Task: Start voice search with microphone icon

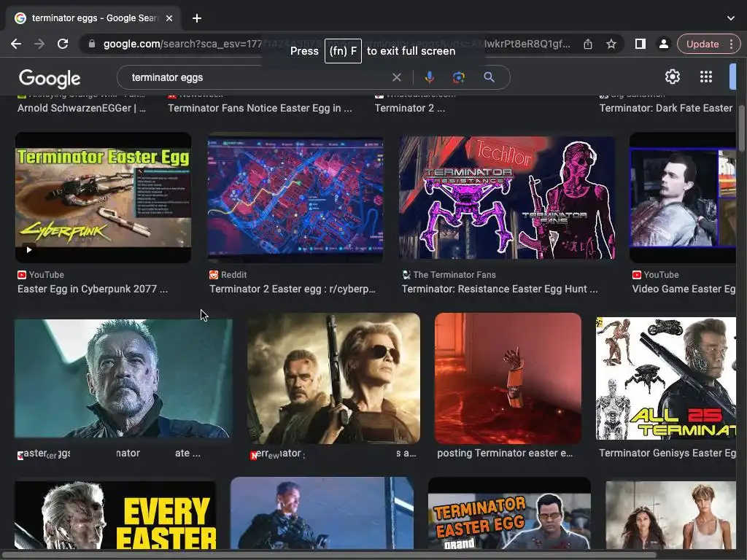Action: pyautogui.click(x=429, y=77)
